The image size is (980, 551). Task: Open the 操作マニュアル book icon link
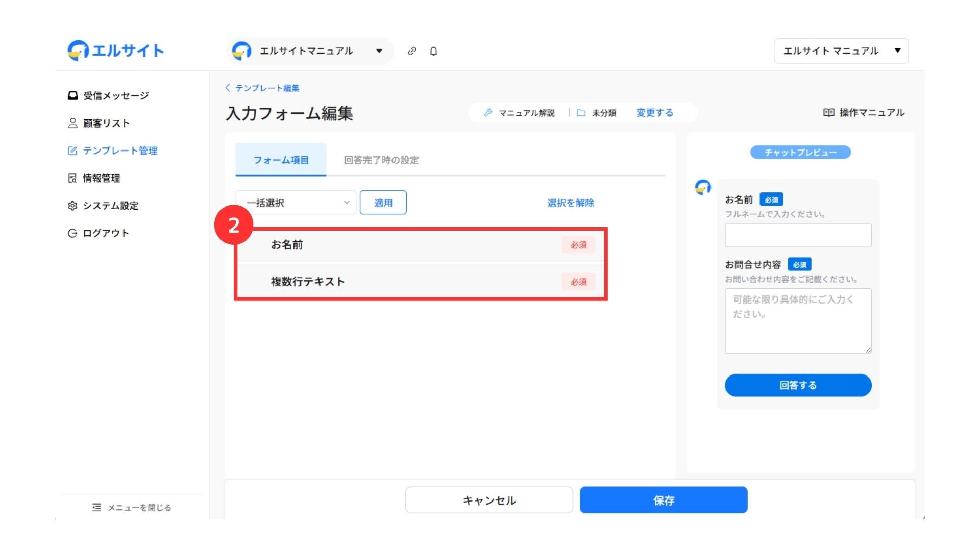(864, 113)
